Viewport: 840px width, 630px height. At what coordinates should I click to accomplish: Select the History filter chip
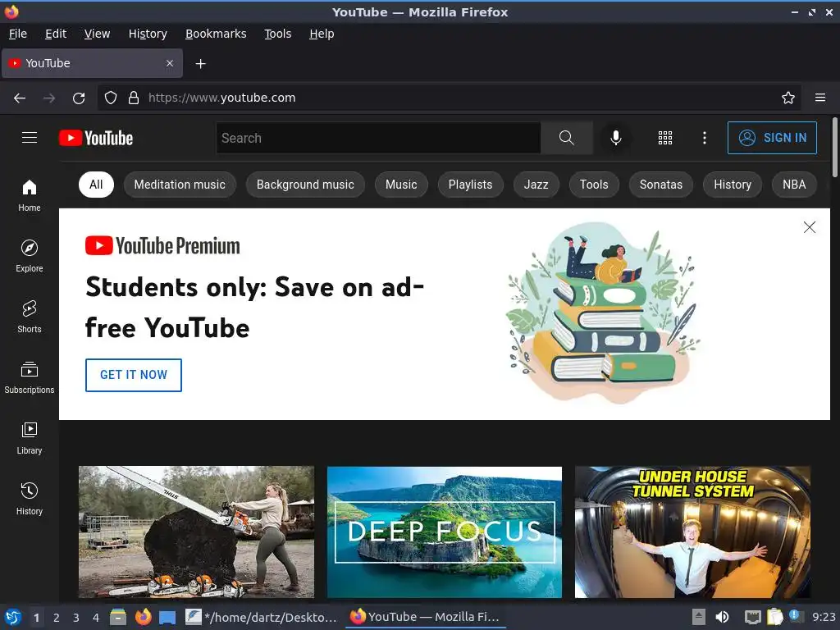tap(733, 185)
